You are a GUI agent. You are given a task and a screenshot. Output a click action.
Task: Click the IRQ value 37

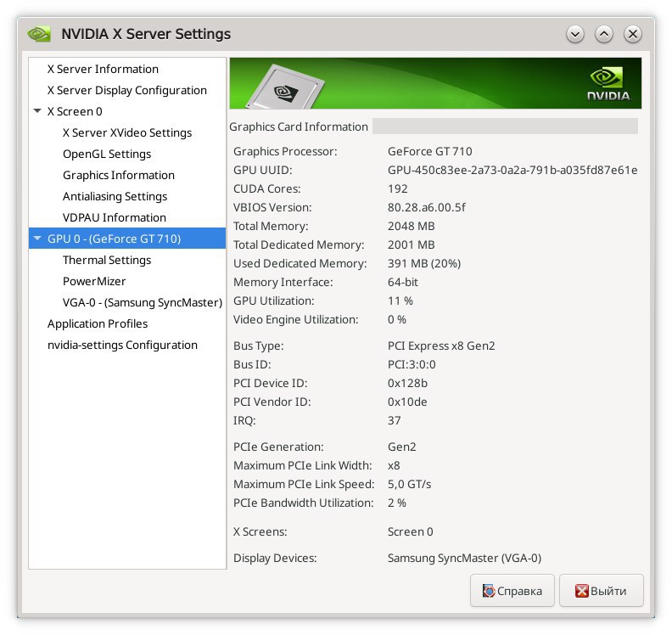[x=394, y=420]
